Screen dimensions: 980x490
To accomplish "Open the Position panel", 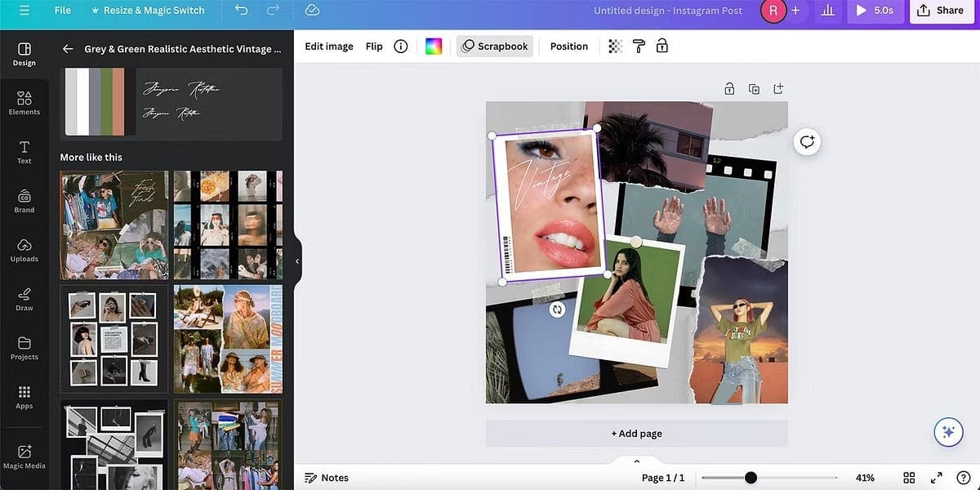I will 569,47.
